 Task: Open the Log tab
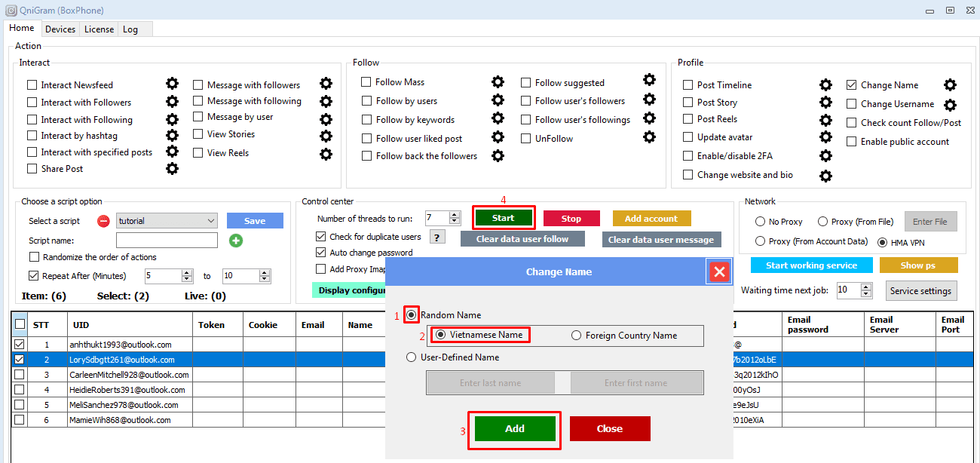point(130,29)
